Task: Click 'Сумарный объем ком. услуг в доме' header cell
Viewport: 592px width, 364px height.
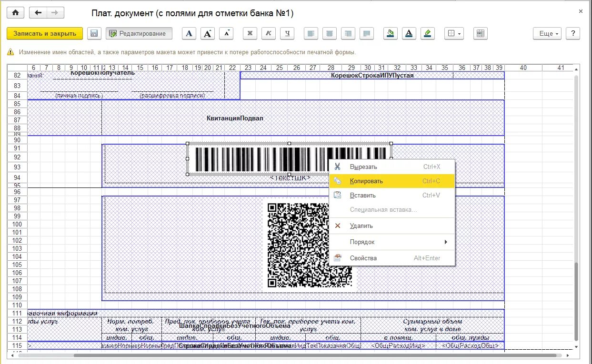Action: 432,325
